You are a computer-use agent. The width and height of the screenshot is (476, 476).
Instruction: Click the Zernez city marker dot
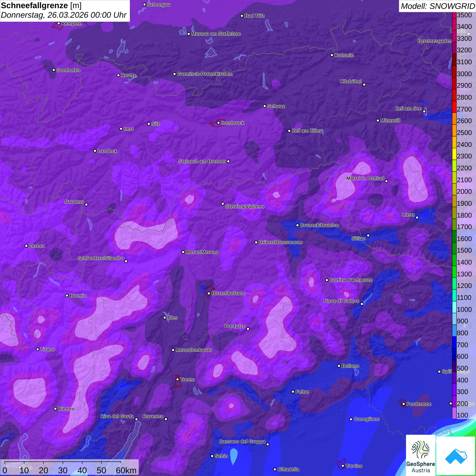pos(26,245)
